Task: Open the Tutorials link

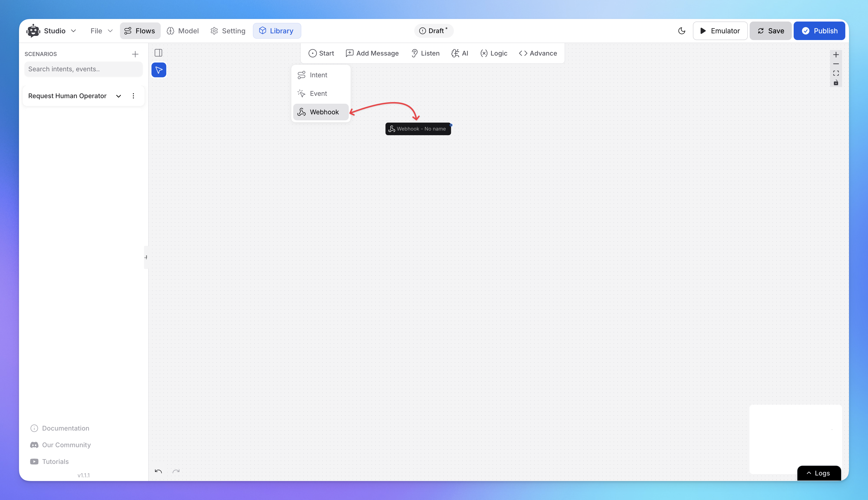Action: (x=50, y=462)
